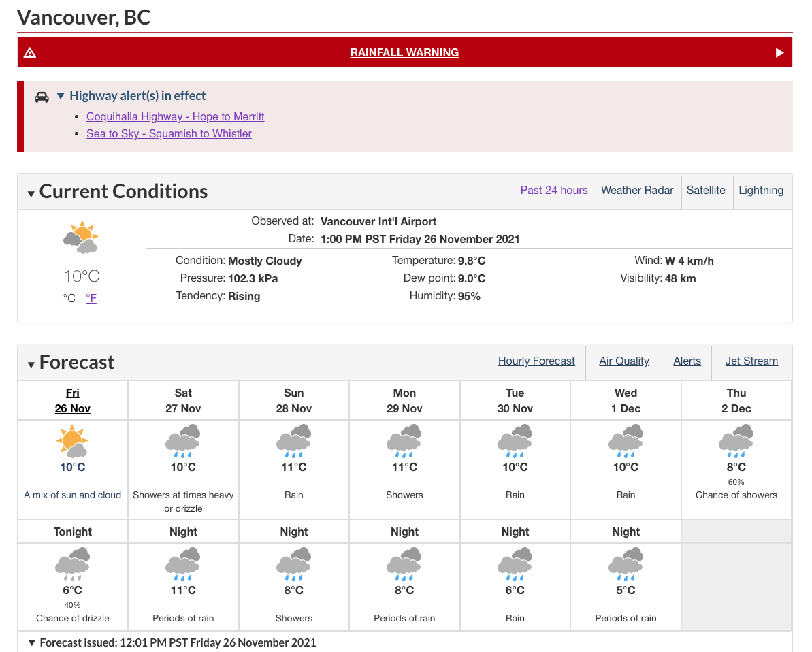Open Sea to Sky - Squamish to Whistler link

coord(169,133)
